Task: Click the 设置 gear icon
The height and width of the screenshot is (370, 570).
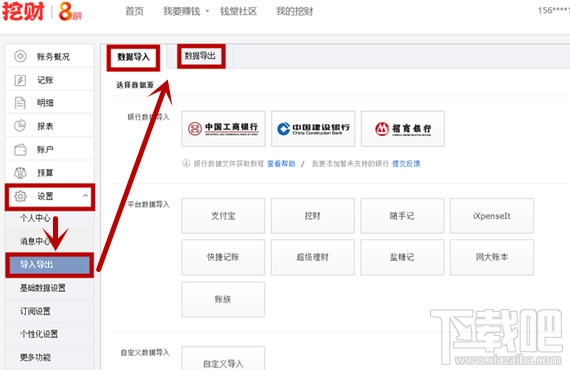Action: 20,196
